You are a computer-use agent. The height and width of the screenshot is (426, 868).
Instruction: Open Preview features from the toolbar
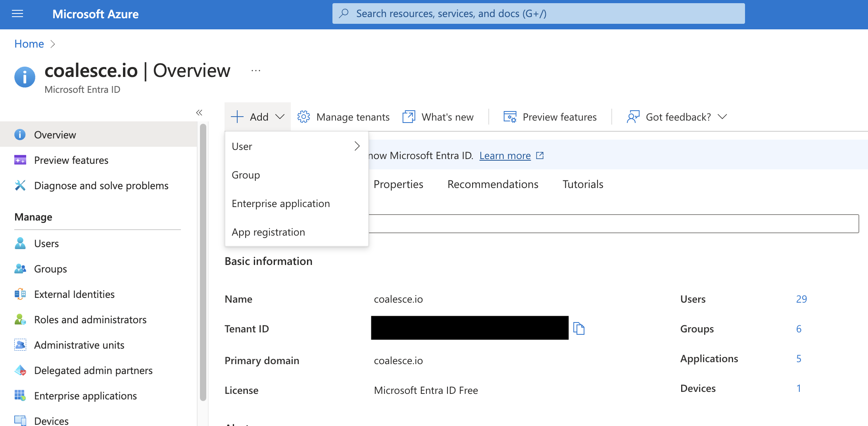coord(550,117)
